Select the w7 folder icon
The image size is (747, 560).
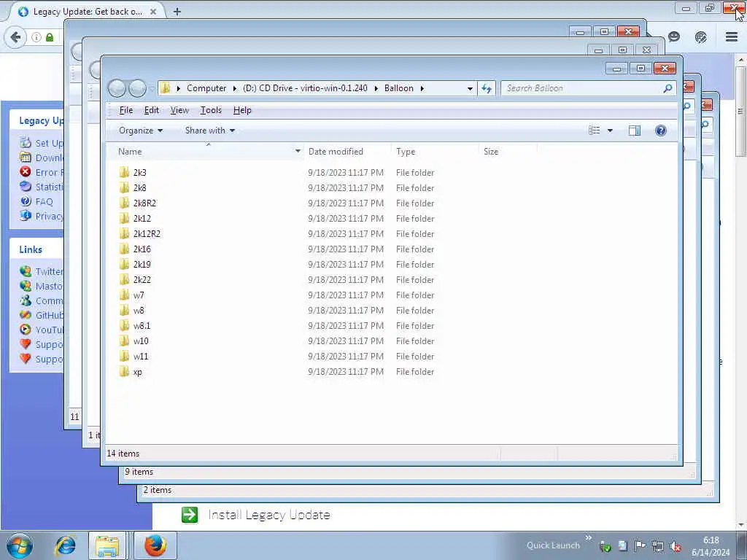[x=124, y=295]
